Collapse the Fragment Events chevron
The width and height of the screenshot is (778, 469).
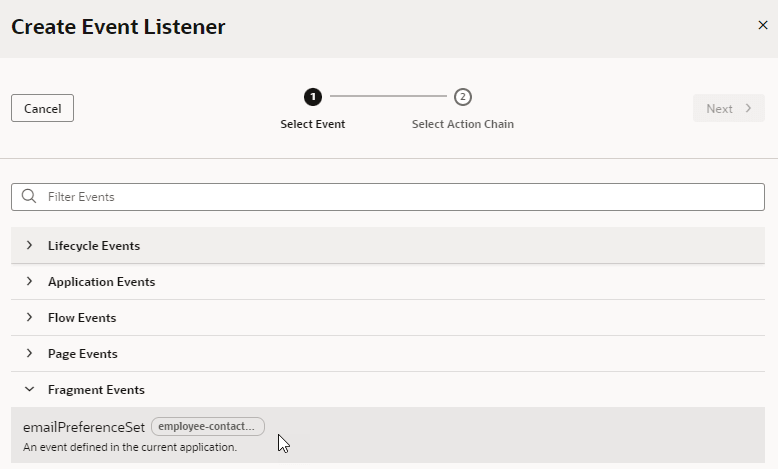click(x=29, y=389)
